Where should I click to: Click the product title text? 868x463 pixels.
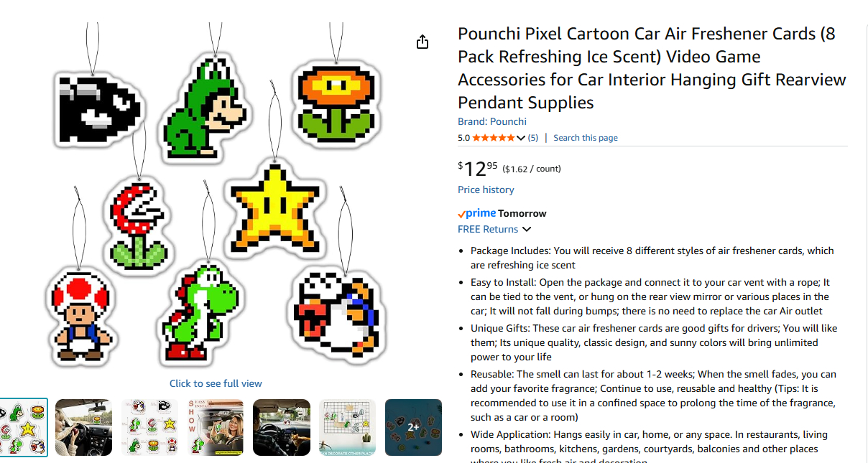coord(652,67)
